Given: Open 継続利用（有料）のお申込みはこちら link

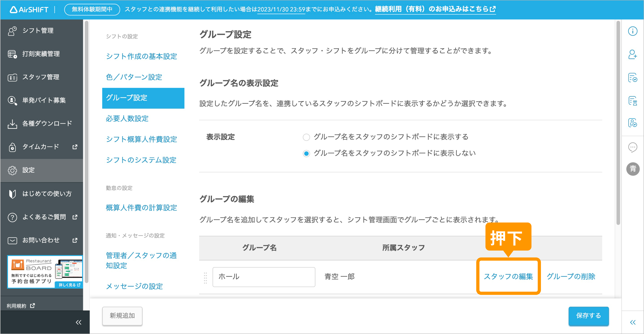Looking at the screenshot, I should 435,9.
